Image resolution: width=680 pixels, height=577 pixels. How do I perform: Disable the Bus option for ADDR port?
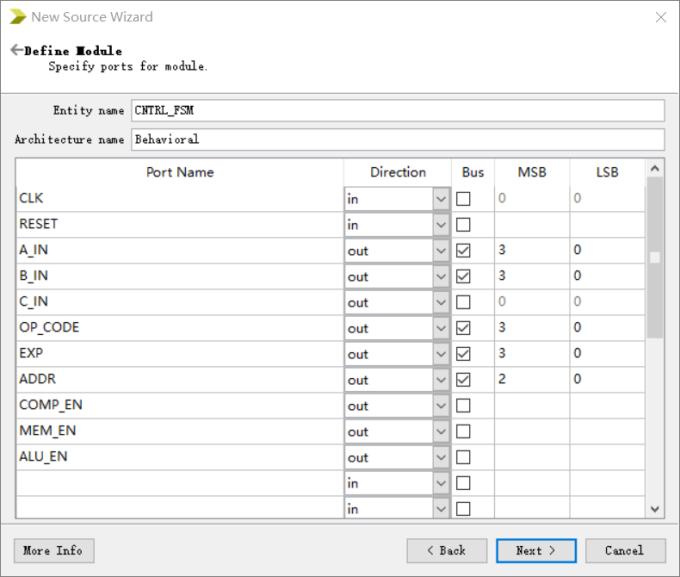tap(463, 380)
